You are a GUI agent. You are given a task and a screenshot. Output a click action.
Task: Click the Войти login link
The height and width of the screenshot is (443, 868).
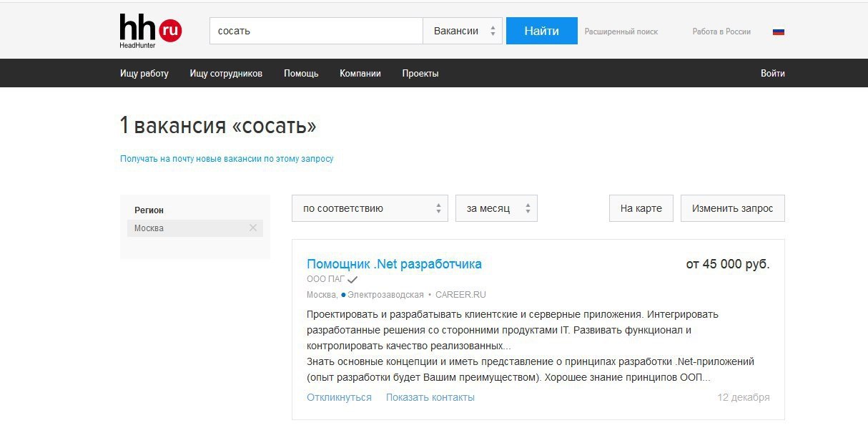pyautogui.click(x=773, y=73)
